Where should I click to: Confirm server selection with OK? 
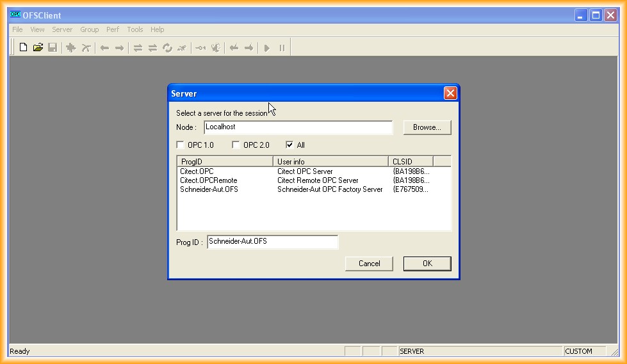pyautogui.click(x=427, y=264)
